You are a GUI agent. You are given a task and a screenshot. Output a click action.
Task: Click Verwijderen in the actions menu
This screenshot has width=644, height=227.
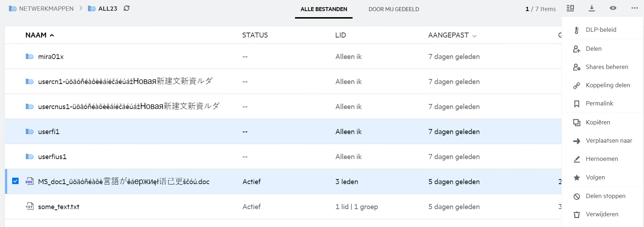coord(602,214)
